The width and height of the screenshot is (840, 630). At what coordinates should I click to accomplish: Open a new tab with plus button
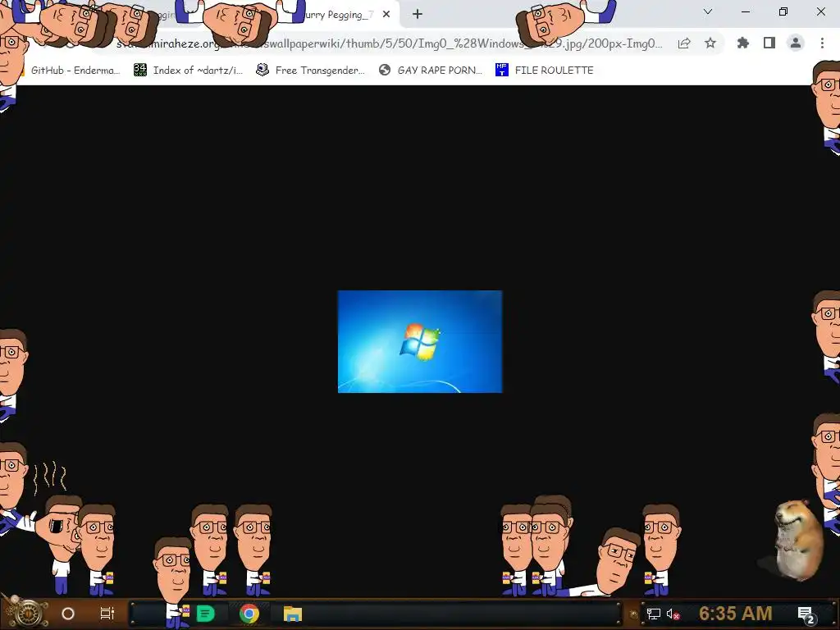418,15
